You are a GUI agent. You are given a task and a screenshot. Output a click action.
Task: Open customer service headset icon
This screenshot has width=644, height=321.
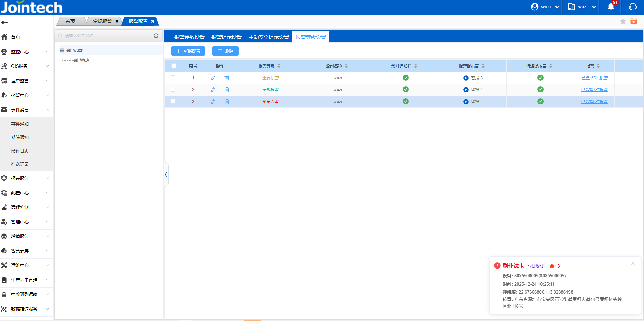click(x=633, y=7)
